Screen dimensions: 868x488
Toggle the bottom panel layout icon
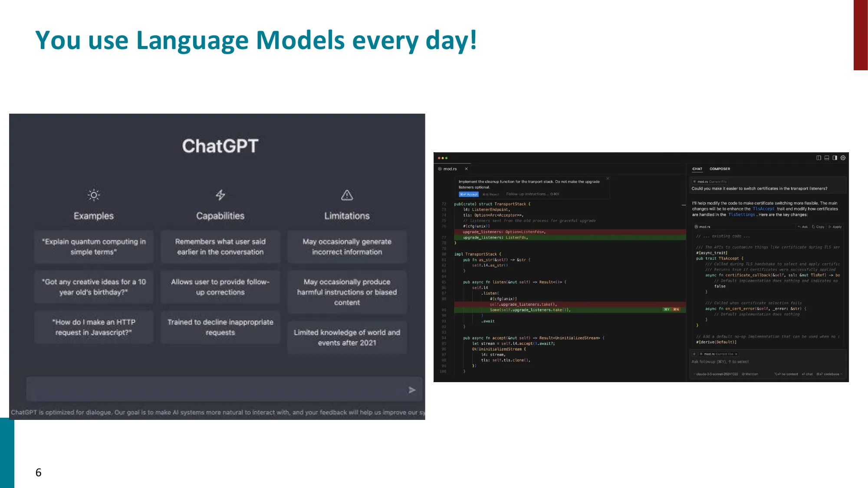pyautogui.click(x=827, y=158)
